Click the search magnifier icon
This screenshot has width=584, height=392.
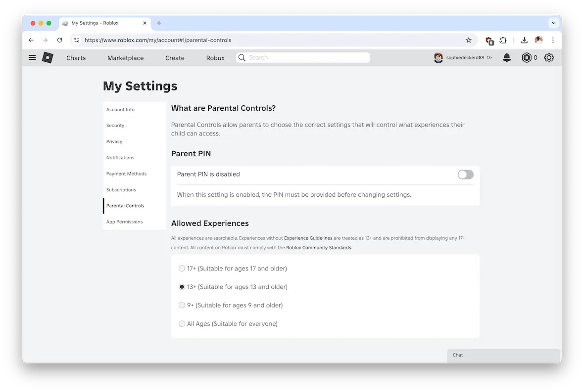[x=242, y=58]
